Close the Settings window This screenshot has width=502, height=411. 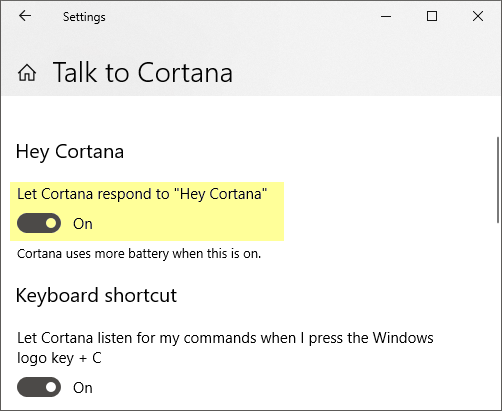click(478, 16)
